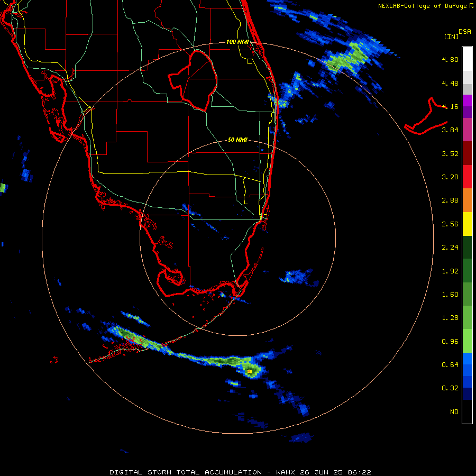Select the 4.80 legend value

(450, 59)
